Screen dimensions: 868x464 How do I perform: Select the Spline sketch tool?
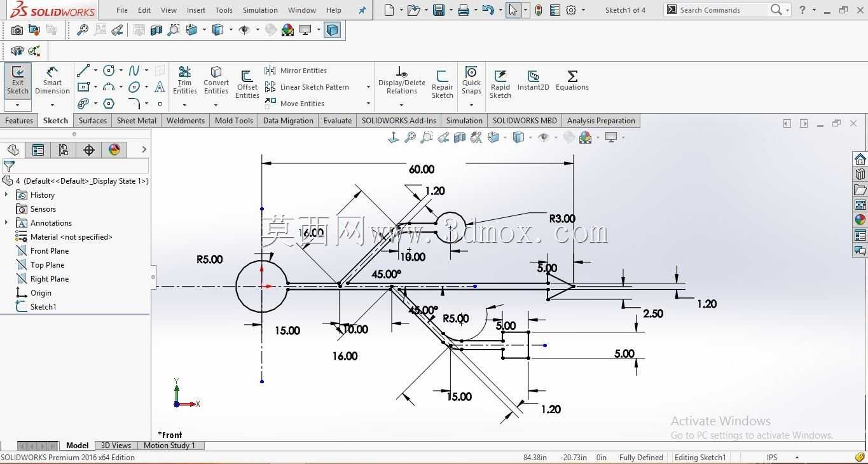(x=134, y=71)
